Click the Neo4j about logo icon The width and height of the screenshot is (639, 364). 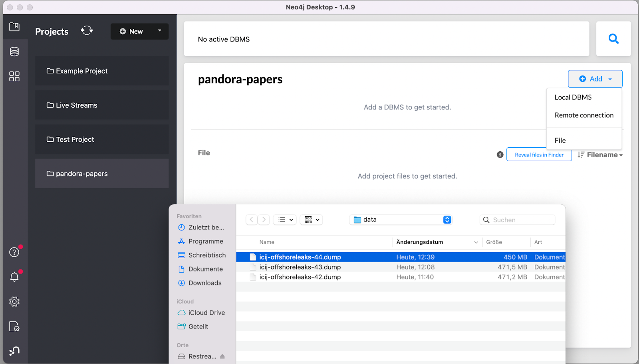[x=14, y=351]
